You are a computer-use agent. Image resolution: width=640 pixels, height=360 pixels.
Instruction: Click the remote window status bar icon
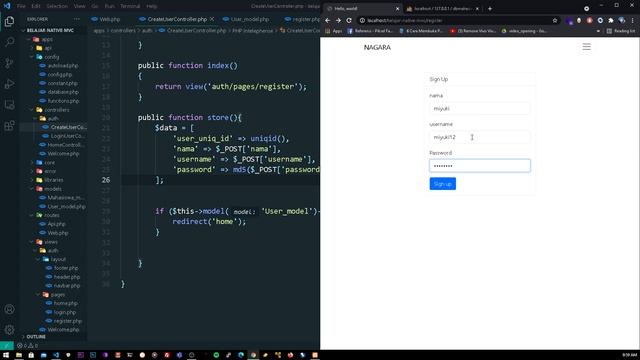(x=7, y=346)
